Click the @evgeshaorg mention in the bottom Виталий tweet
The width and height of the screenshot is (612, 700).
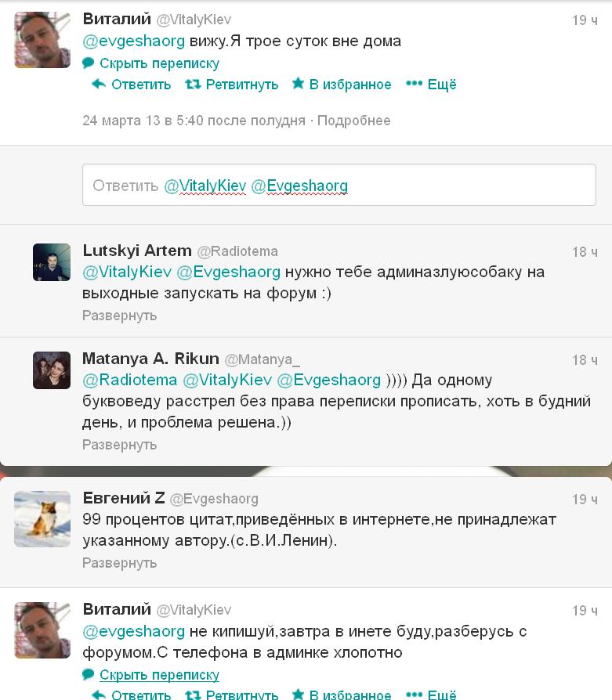tap(133, 631)
